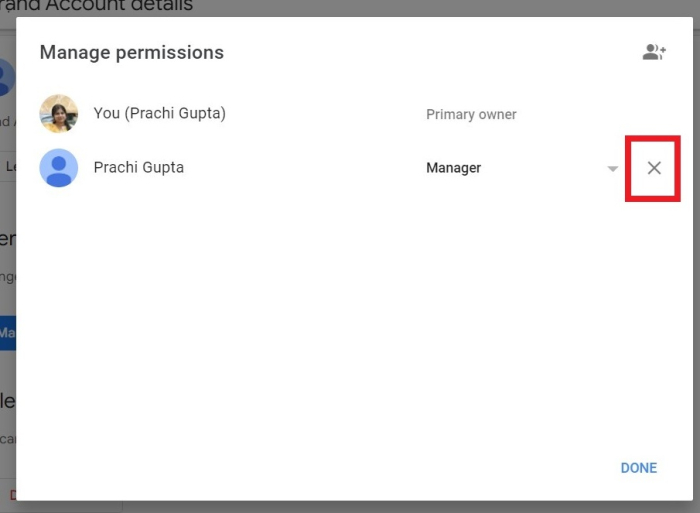Click the blue generic avatar of the manager
Image resolution: width=700 pixels, height=513 pixels.
pos(59,168)
